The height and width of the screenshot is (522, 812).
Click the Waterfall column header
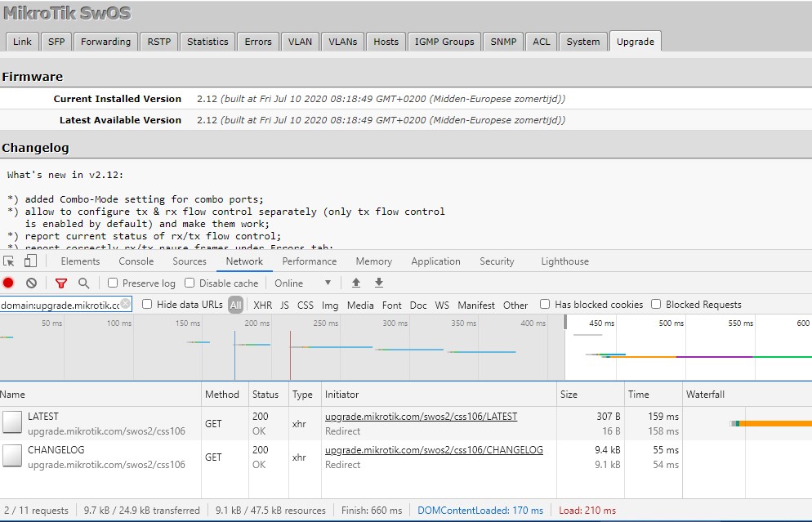[x=747, y=394]
